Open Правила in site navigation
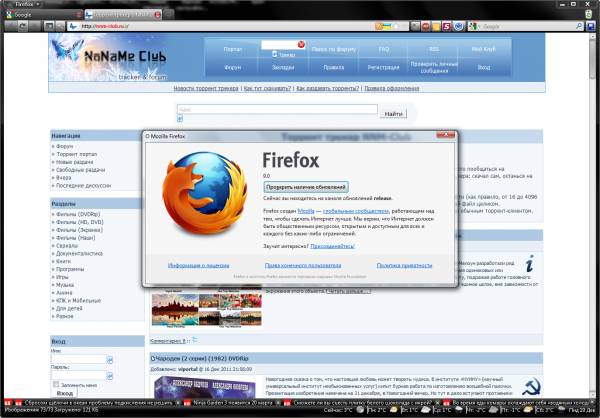 point(334,67)
